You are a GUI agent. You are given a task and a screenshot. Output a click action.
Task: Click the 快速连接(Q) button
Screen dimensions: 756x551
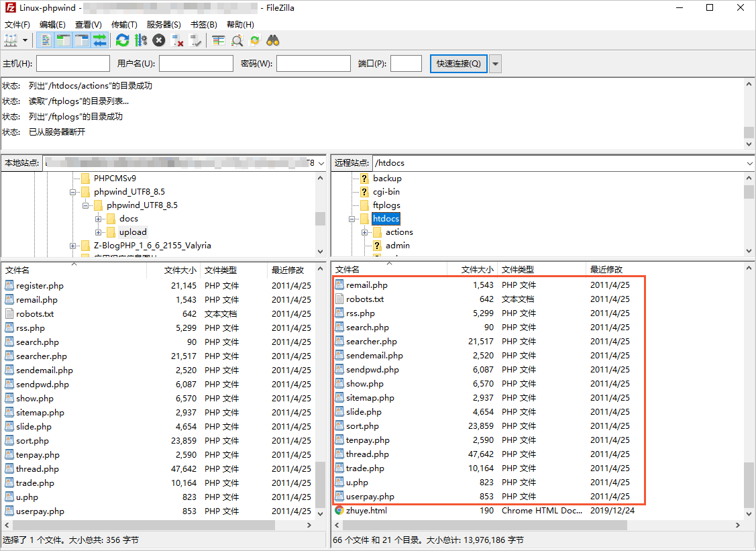tap(459, 64)
